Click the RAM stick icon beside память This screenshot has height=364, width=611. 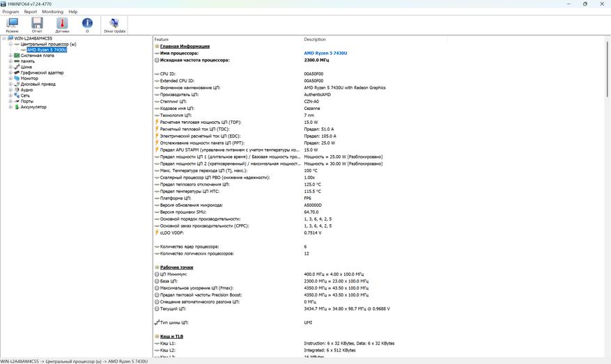pos(17,61)
